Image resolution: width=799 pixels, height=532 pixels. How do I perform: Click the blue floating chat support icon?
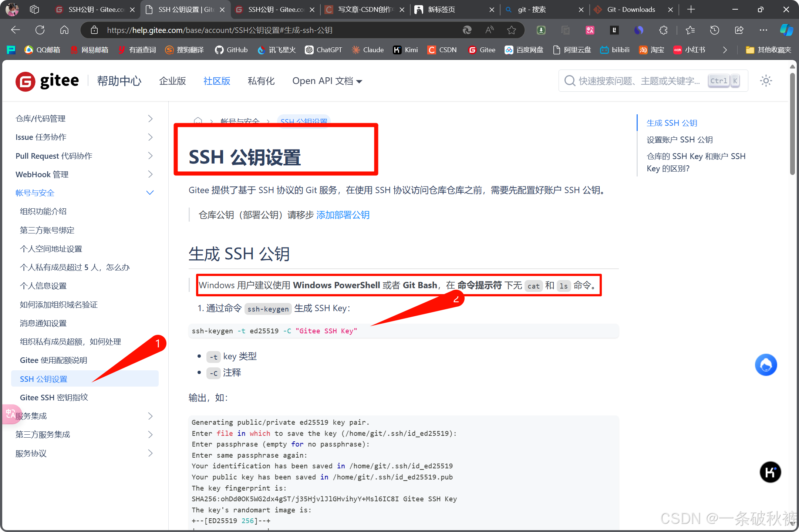(766, 365)
